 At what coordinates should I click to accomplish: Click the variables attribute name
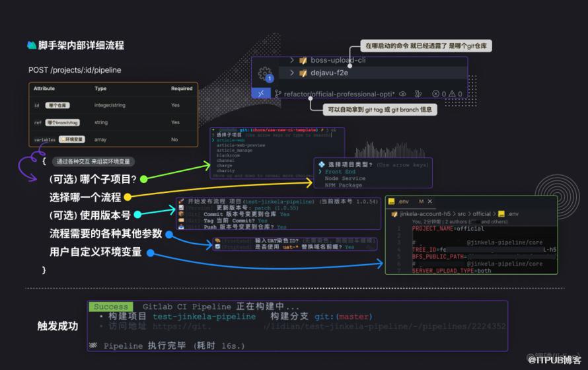[x=45, y=140]
